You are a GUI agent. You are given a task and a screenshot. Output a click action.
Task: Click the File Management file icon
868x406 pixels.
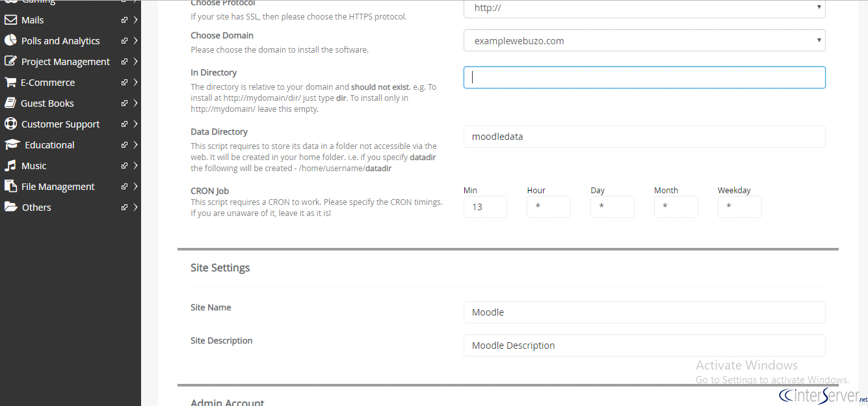(x=10, y=186)
